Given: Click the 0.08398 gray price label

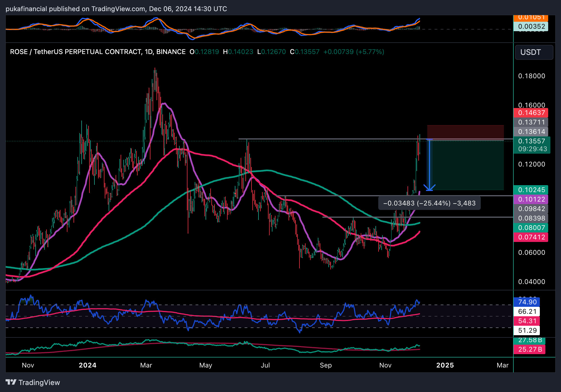Looking at the screenshot, I should click(x=531, y=218).
